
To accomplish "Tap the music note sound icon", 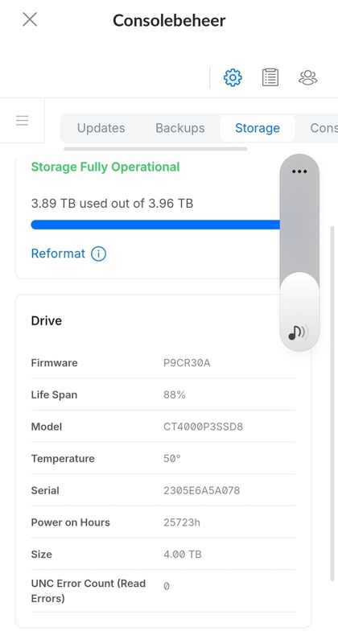I will coord(298,332).
